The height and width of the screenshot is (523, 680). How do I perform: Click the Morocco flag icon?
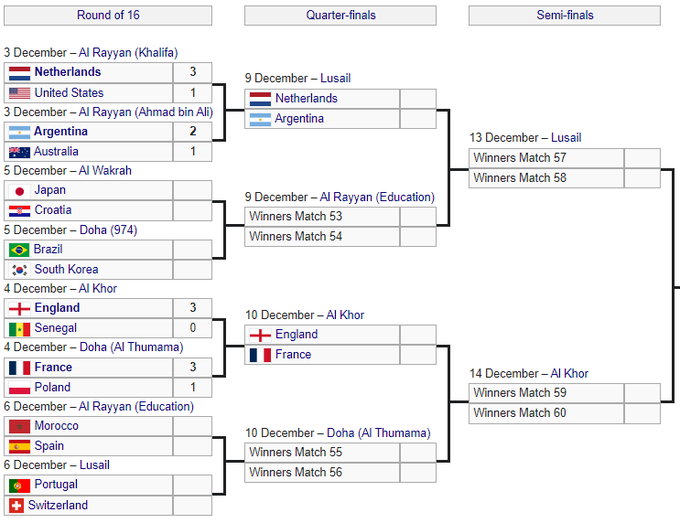(18, 426)
